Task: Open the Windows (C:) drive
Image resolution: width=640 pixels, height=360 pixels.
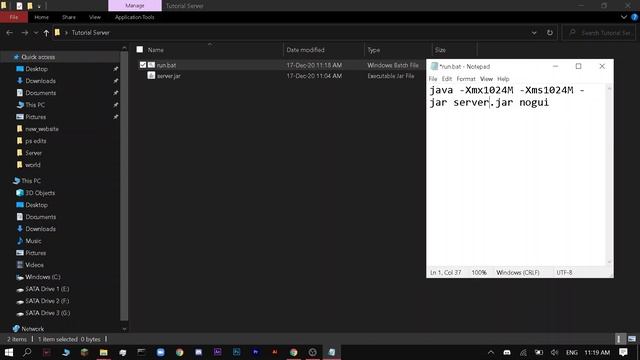Action: 42,277
